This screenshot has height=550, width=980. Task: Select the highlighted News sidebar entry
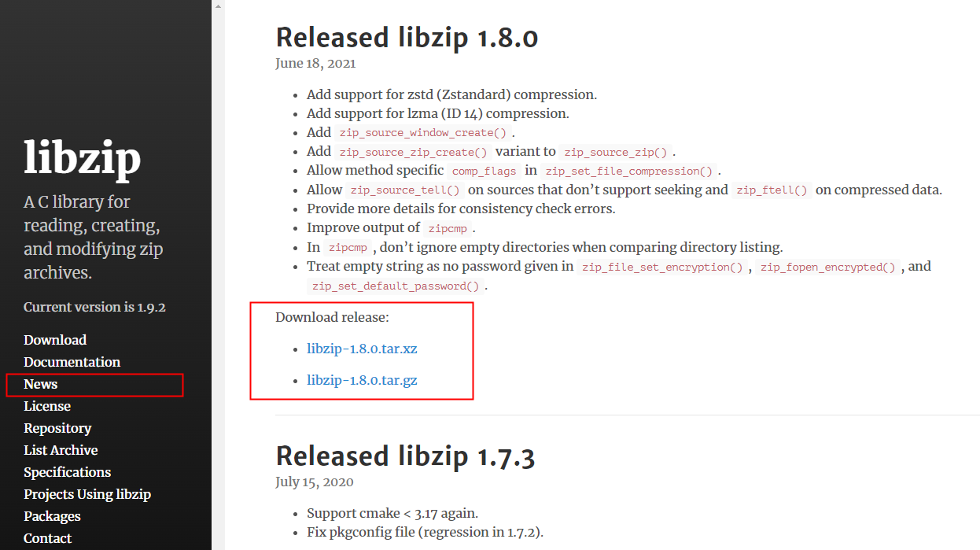pyautogui.click(x=39, y=384)
